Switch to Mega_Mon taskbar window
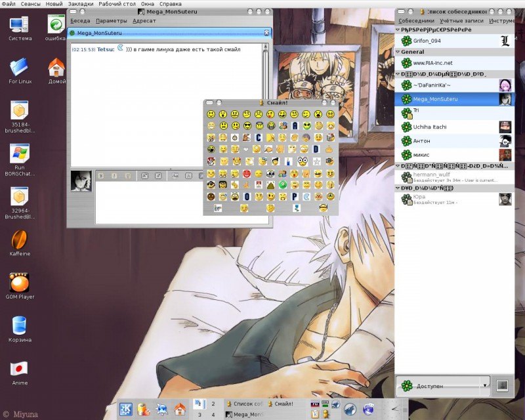Image resolution: width=525 pixels, height=420 pixels. [x=244, y=415]
